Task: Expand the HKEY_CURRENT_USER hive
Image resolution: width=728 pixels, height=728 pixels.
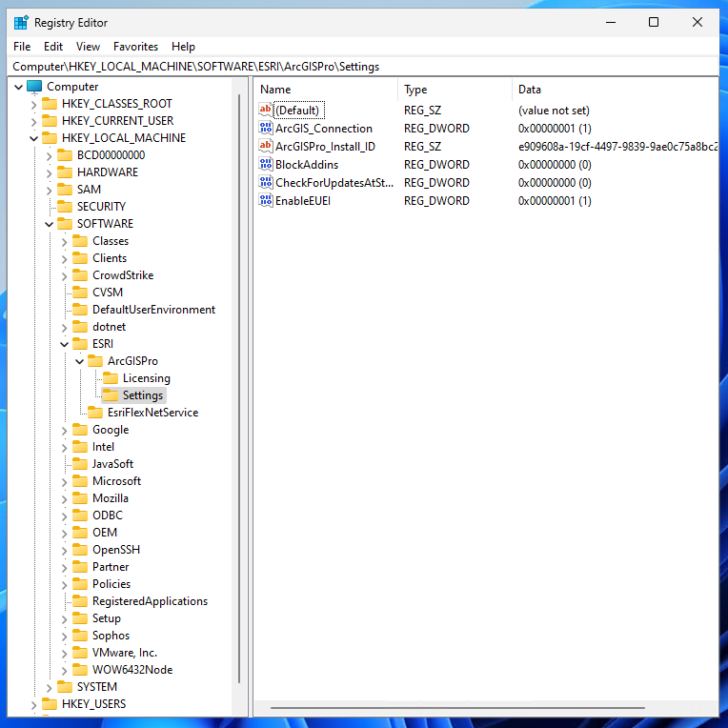Action: tap(34, 121)
